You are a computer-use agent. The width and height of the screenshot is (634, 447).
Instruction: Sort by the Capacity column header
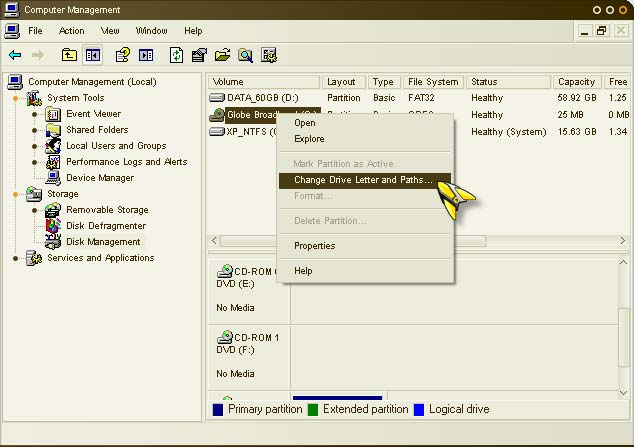576,82
